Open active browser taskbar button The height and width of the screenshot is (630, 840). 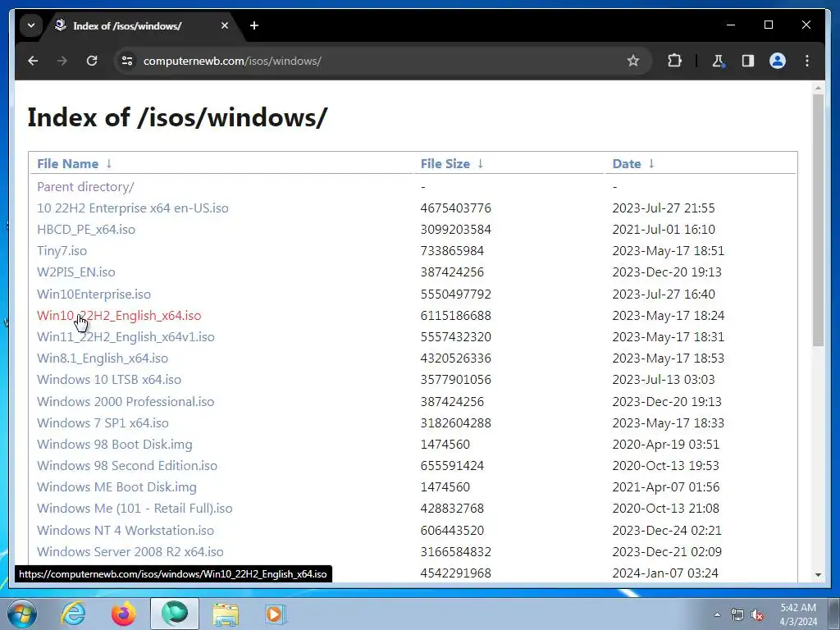coord(175,614)
